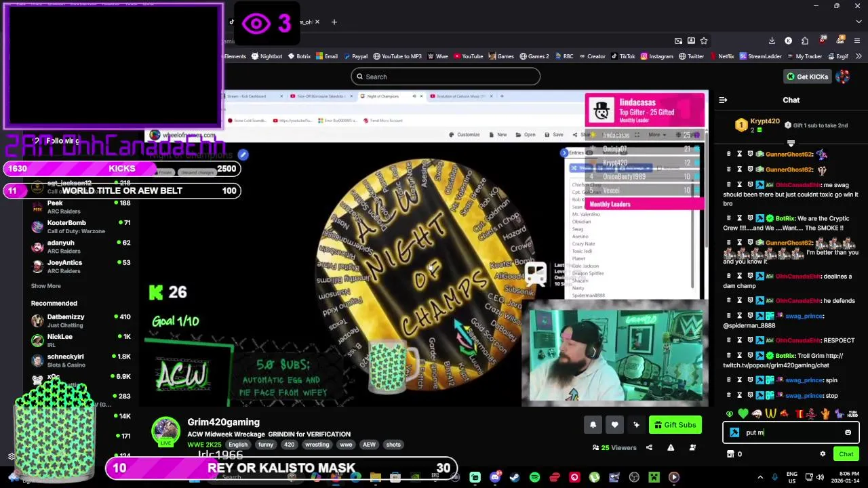Mention swag_prince from the spin message

804,380
